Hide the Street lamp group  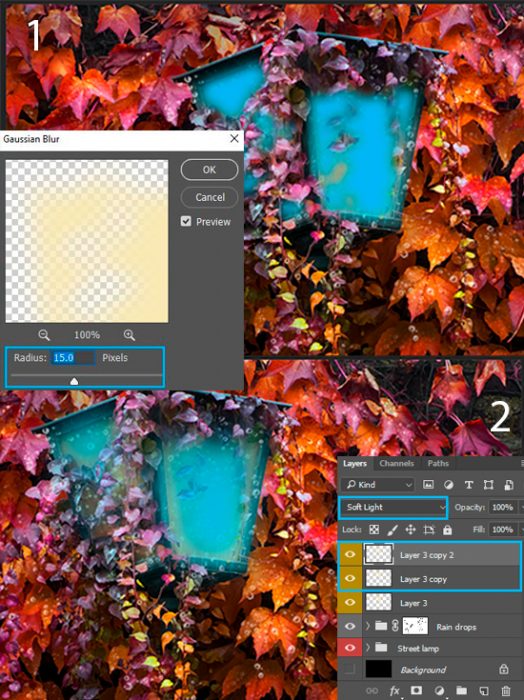point(350,647)
